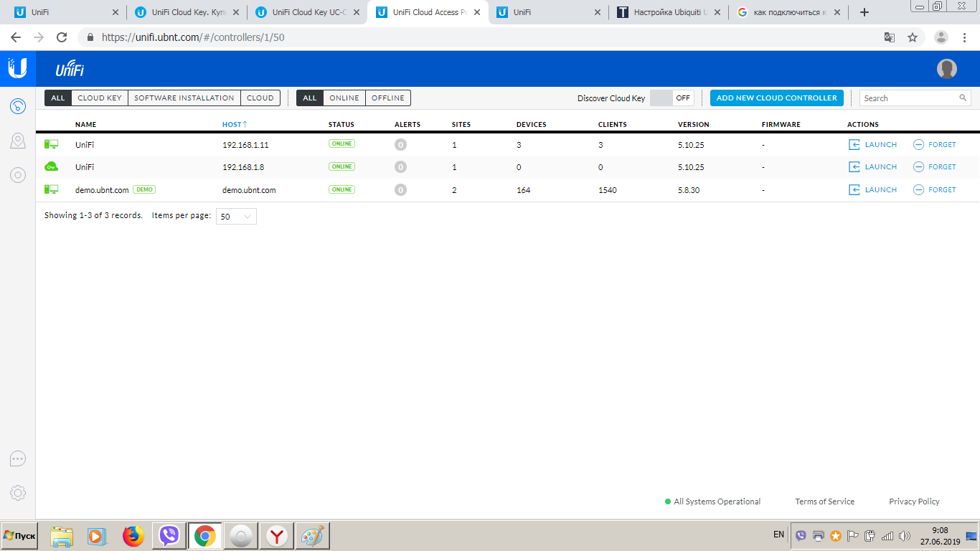Switch to the как подключиться Google tab
Image resolution: width=980 pixels, height=551 pixels.
[x=790, y=12]
